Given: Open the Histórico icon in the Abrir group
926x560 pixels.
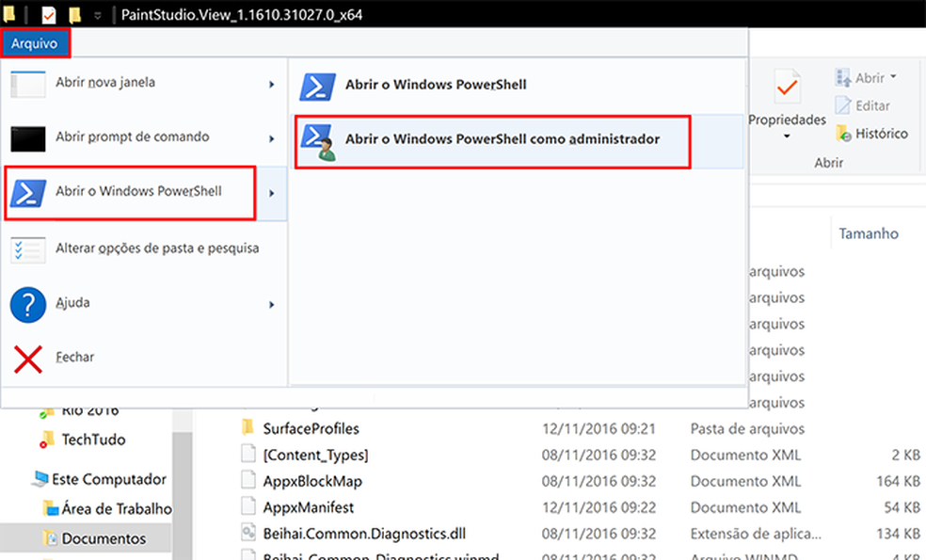Looking at the screenshot, I should 846,133.
